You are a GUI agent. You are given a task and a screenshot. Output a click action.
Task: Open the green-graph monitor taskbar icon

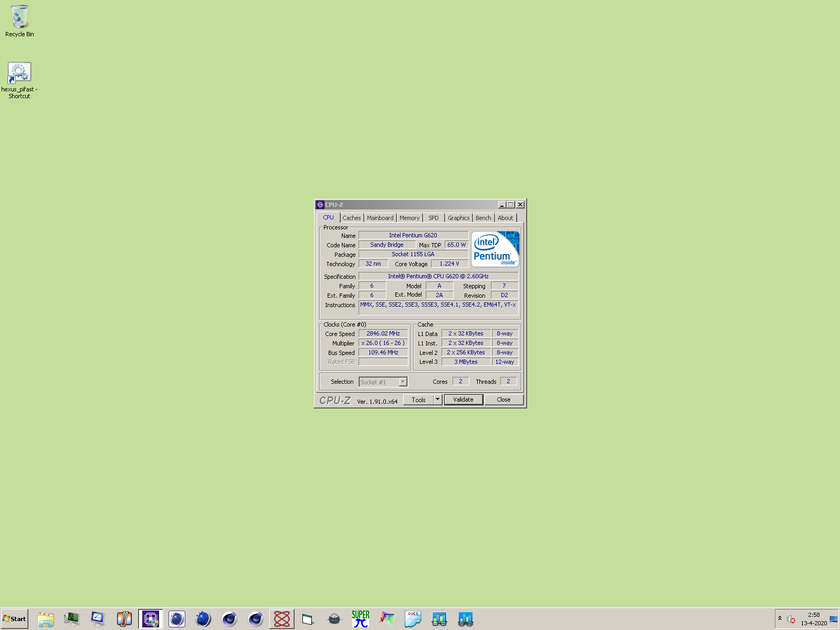coord(72,619)
